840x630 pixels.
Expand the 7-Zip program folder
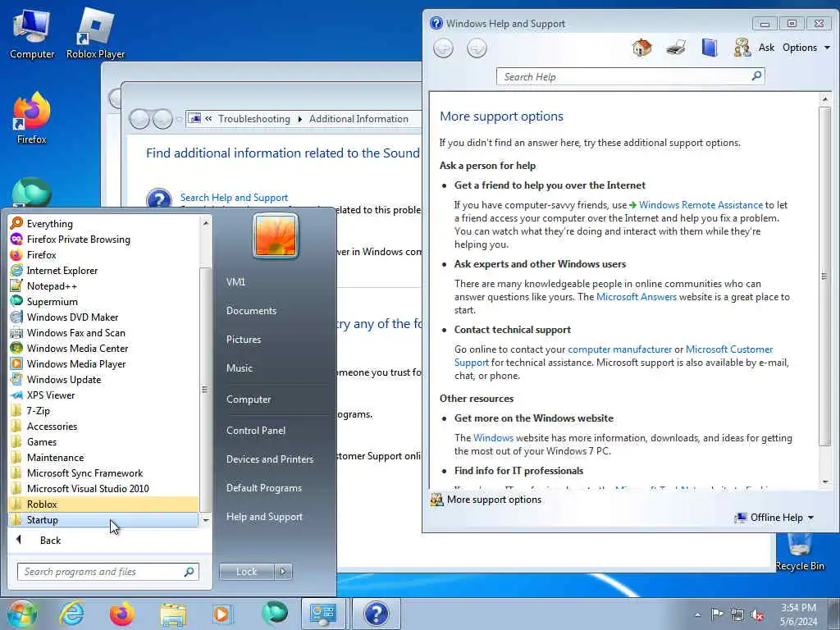click(104, 411)
